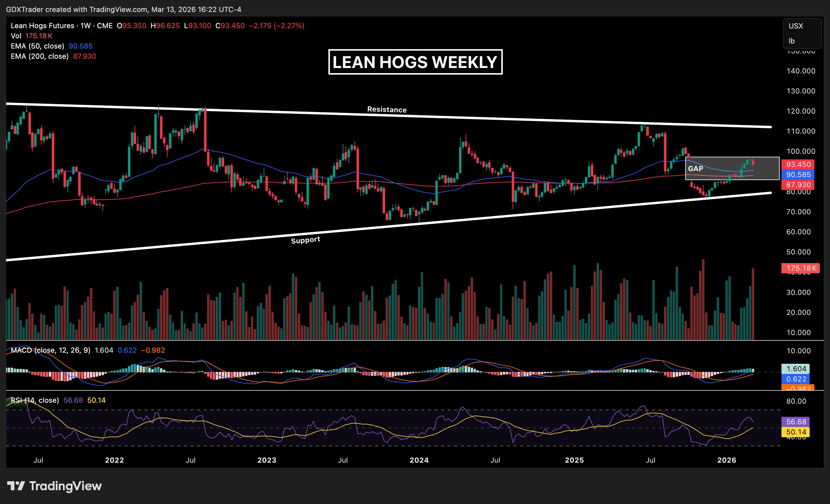The width and height of the screenshot is (830, 504).
Task: Click the MACD (close, 12, 26, 9) pane label
Action: click(51, 350)
